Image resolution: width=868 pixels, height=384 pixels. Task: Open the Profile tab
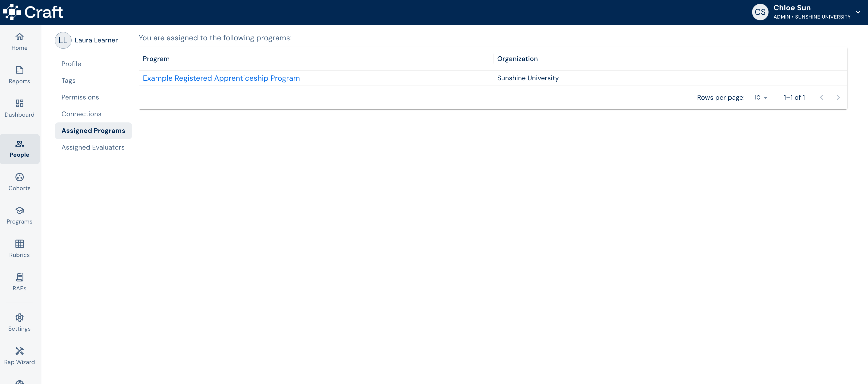(x=93, y=64)
